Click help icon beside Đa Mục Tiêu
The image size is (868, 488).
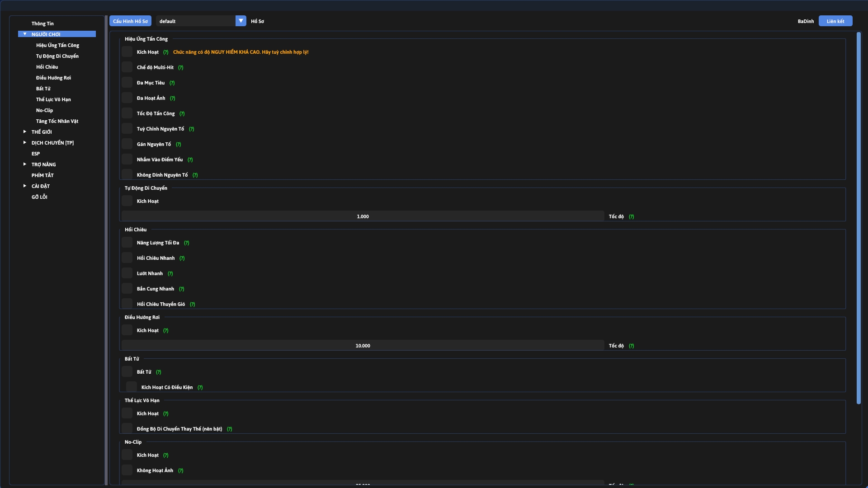pos(172,83)
